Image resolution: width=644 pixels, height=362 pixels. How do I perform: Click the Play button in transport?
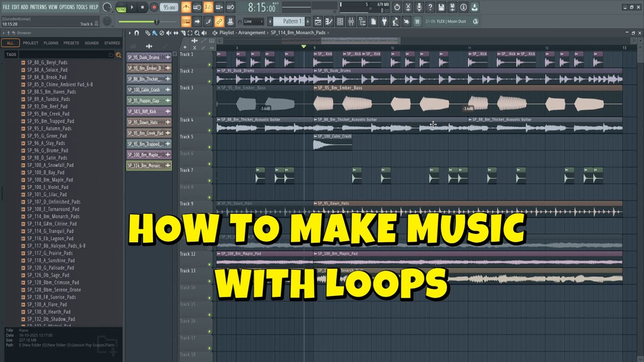tap(132, 8)
